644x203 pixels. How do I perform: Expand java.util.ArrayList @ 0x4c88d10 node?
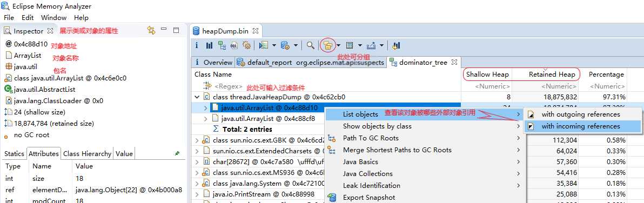(206, 108)
